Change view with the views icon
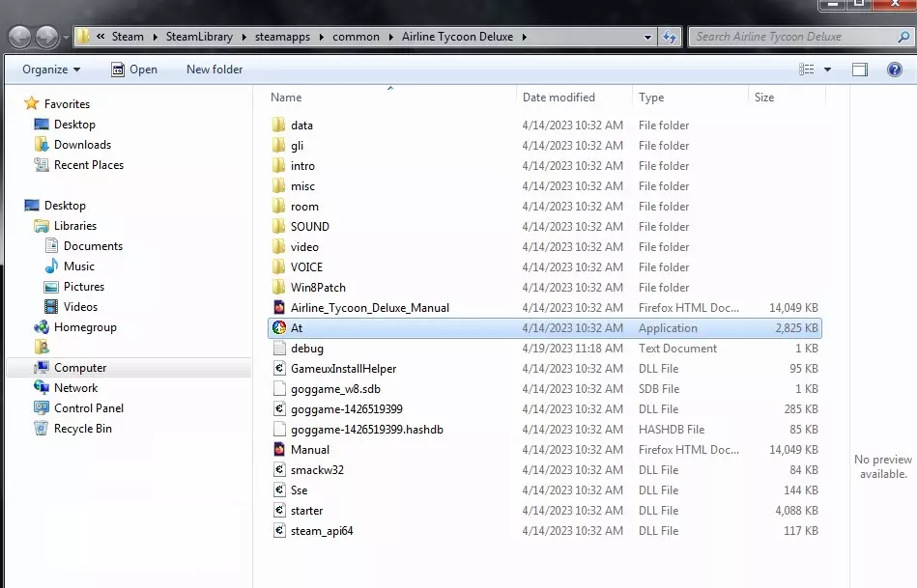Image resolution: width=917 pixels, height=588 pixels. click(x=807, y=70)
